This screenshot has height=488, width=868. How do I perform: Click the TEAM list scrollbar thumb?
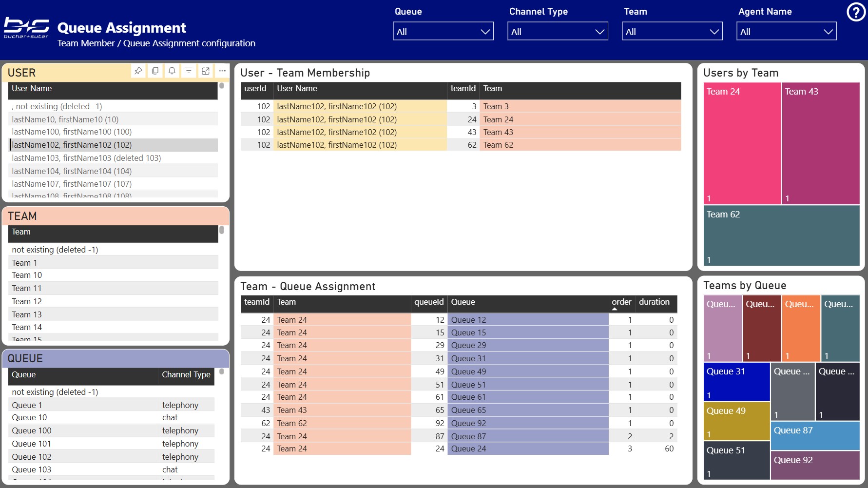pyautogui.click(x=221, y=230)
